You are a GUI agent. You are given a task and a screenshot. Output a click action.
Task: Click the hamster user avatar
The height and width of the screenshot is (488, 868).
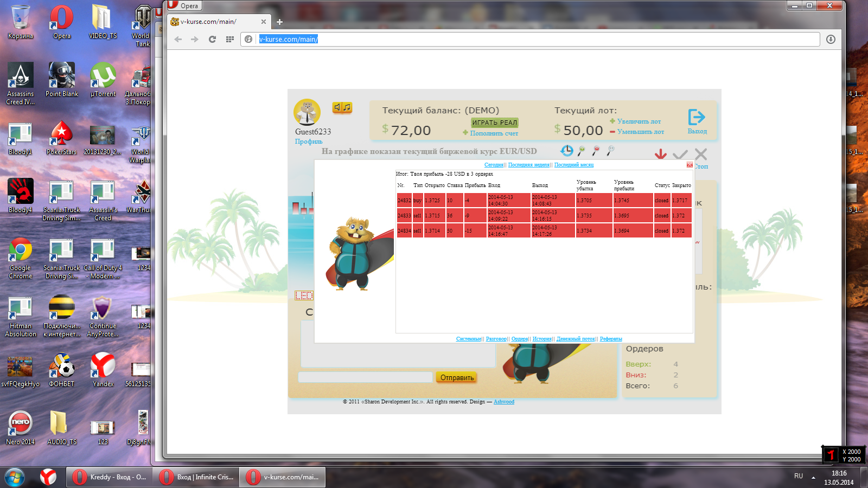click(307, 112)
